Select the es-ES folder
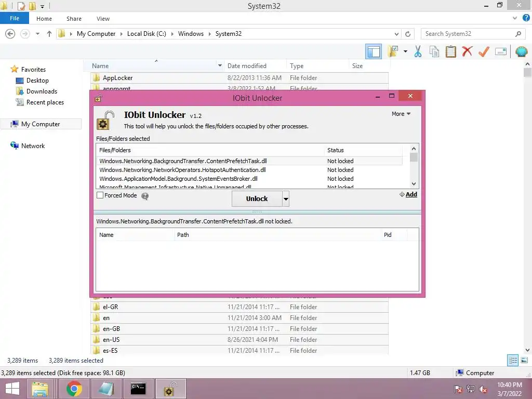The height and width of the screenshot is (399, 532). pyautogui.click(x=239, y=351)
